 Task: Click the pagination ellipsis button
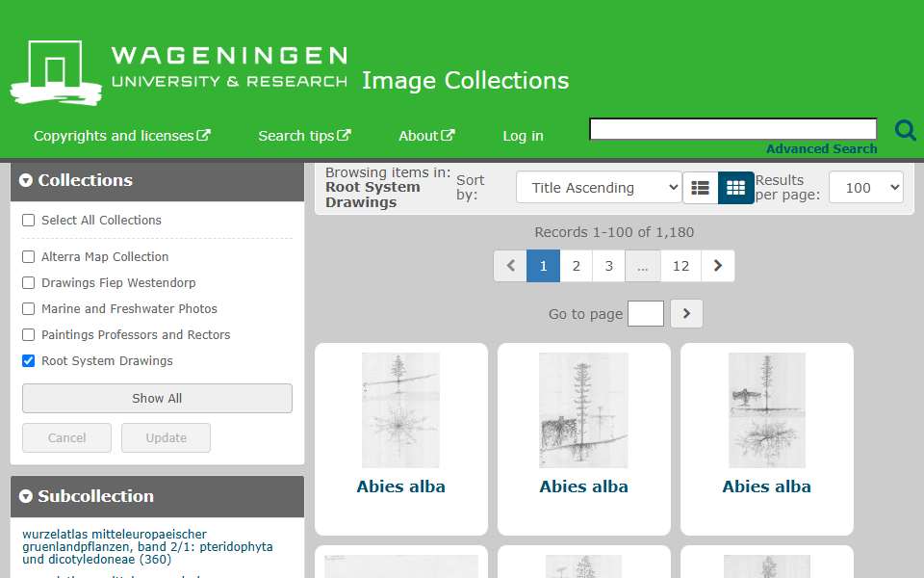click(x=643, y=266)
